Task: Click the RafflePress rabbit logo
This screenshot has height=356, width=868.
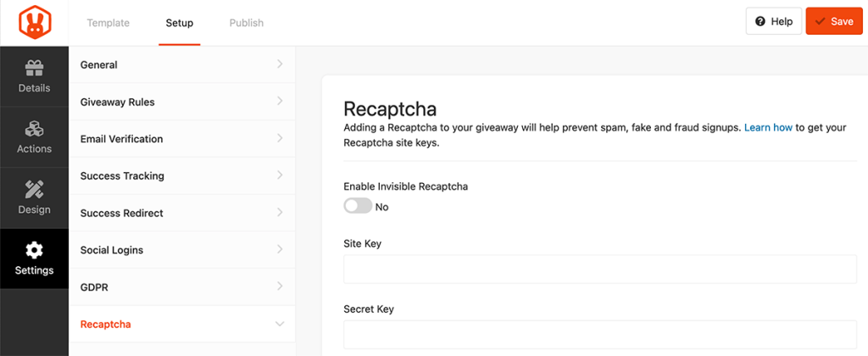Action: (x=34, y=22)
